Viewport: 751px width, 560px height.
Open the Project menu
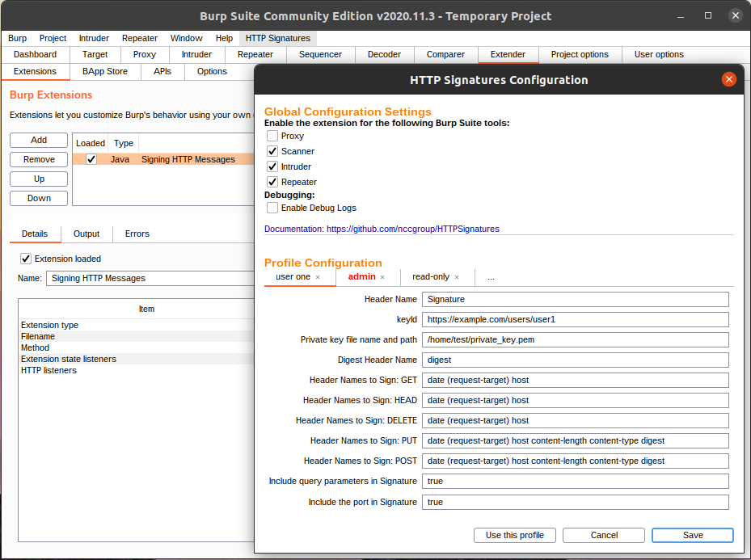(53, 38)
